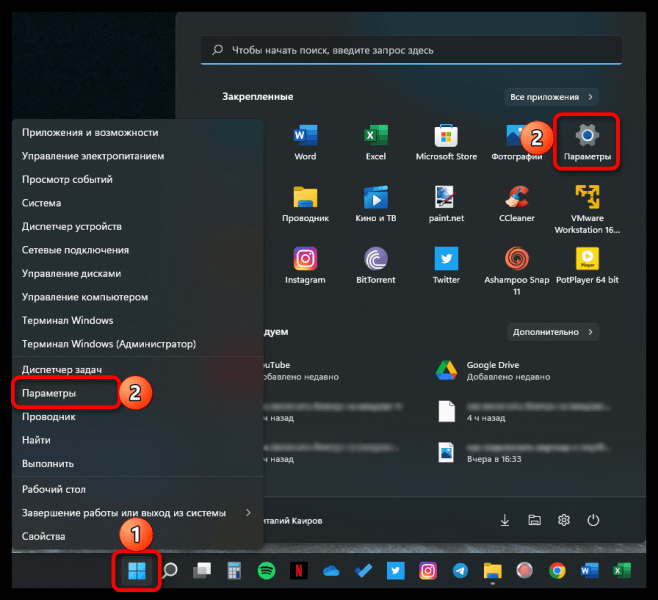
Task: Select Рабочий стол menu entry
Action: 137,489
